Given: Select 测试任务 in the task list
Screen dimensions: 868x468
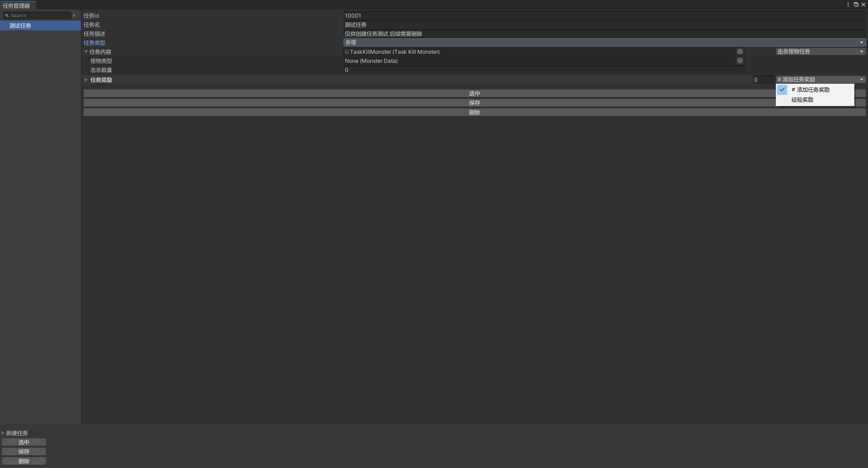Looking at the screenshot, I should click(40, 26).
